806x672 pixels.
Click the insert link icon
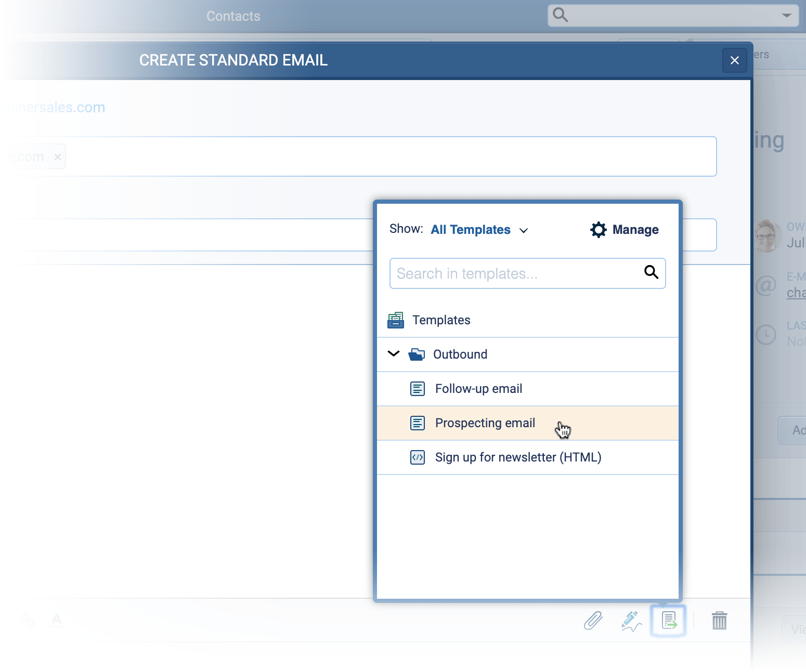(x=28, y=620)
